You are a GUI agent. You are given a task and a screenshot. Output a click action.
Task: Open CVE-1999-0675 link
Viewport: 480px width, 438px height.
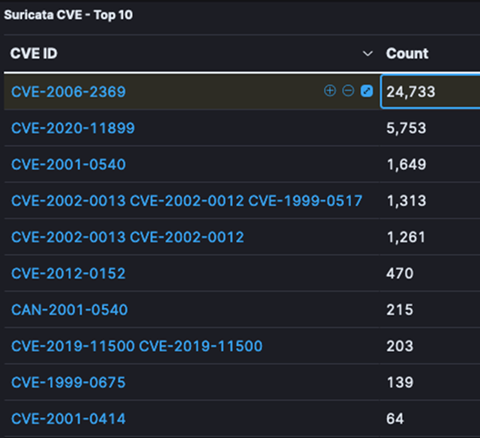pos(68,382)
